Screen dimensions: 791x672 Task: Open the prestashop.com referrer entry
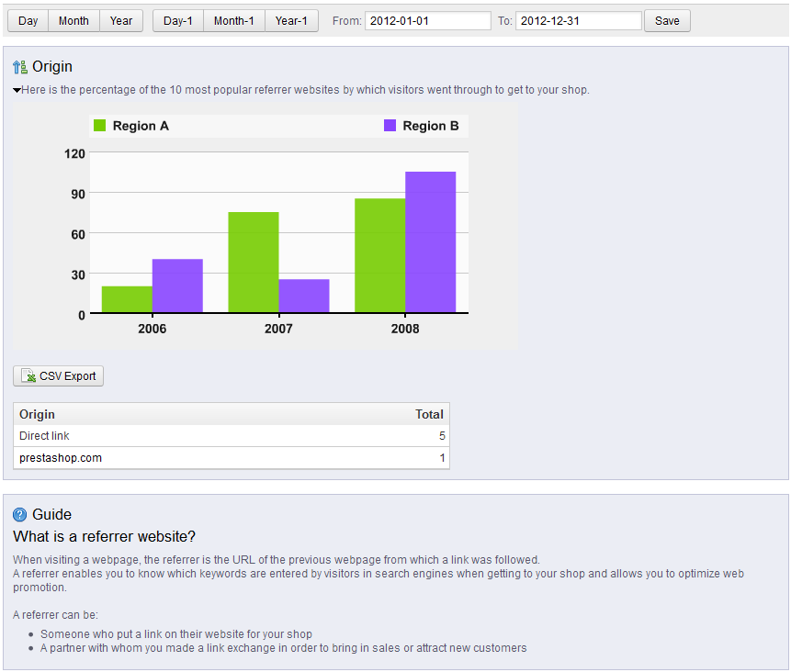(x=61, y=458)
